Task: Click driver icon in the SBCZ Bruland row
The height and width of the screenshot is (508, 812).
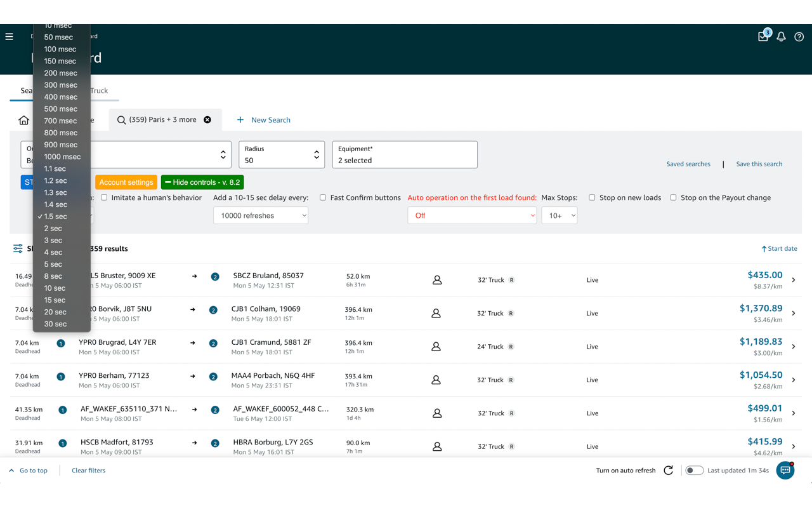Action: (437, 280)
